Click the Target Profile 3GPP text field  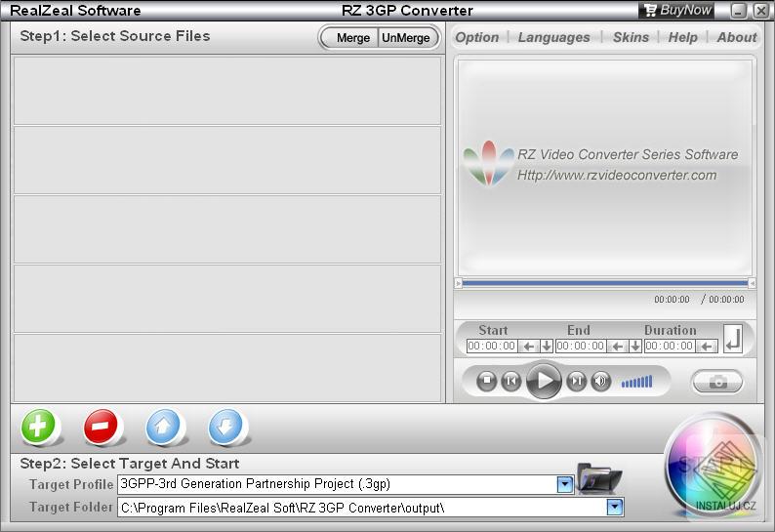click(337, 484)
